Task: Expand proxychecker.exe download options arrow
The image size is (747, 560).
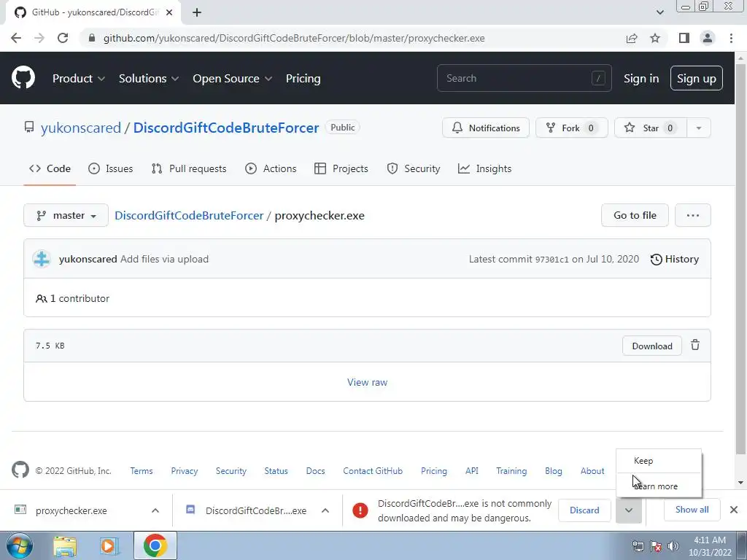Action: coord(155,510)
